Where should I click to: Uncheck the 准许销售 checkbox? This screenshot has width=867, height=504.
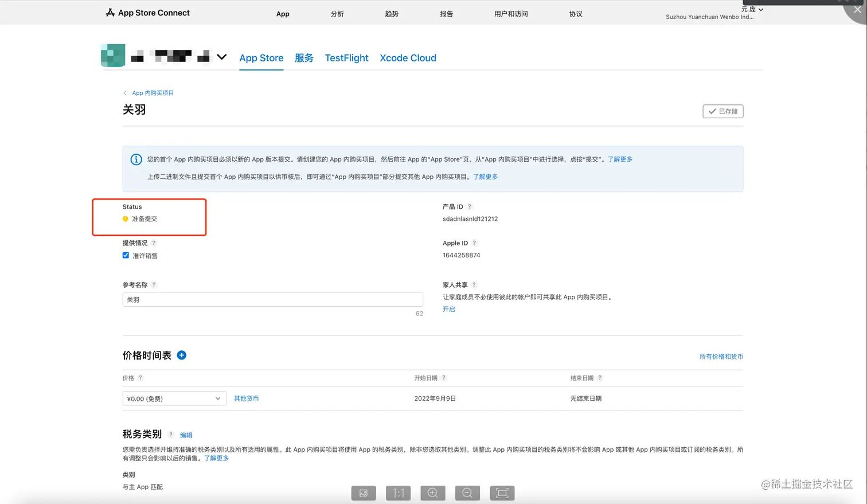click(126, 256)
